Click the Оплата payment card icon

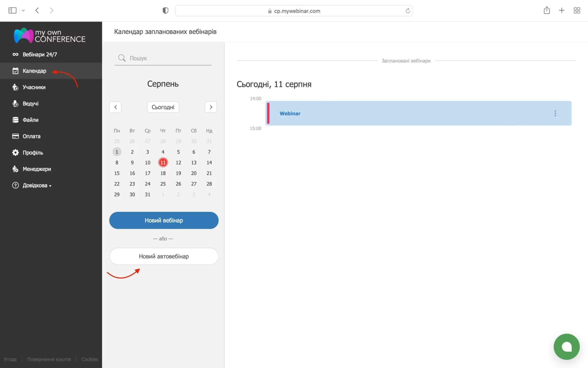16,136
